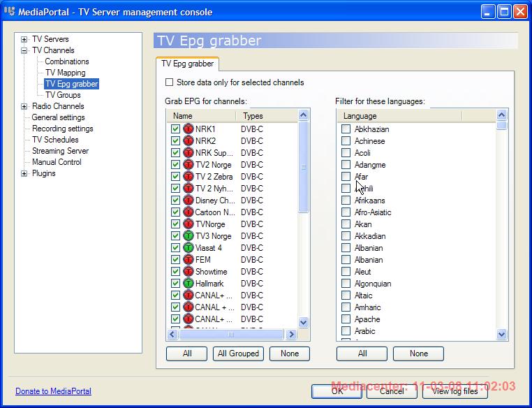Viewport: 532px width, 408px height.
Task: Check the Afrikaans language checkbox
Action: coord(346,201)
